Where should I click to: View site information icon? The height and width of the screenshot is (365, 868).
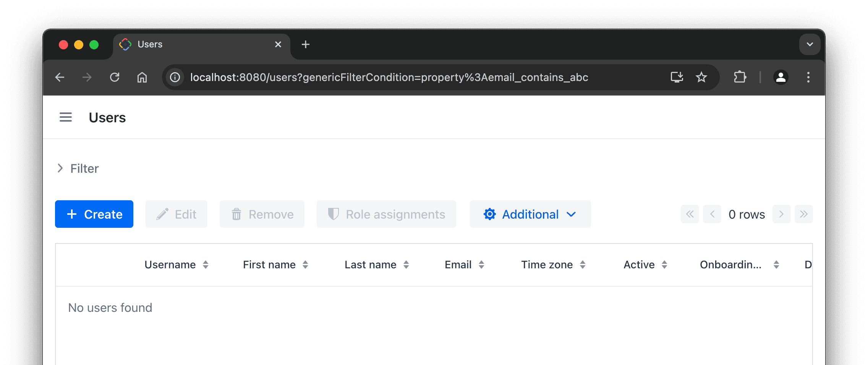pos(175,78)
